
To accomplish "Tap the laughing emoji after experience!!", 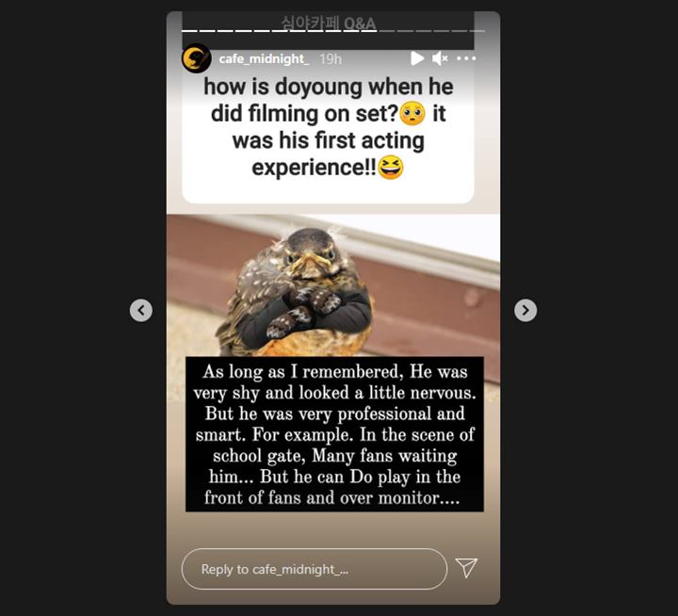I will click(x=391, y=167).
